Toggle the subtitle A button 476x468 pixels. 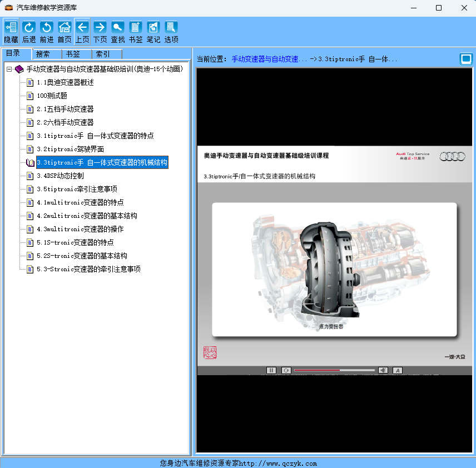(398, 370)
